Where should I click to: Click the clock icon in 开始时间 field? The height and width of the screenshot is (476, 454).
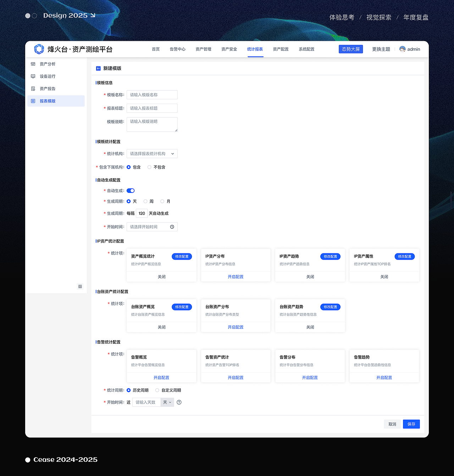tap(172, 227)
